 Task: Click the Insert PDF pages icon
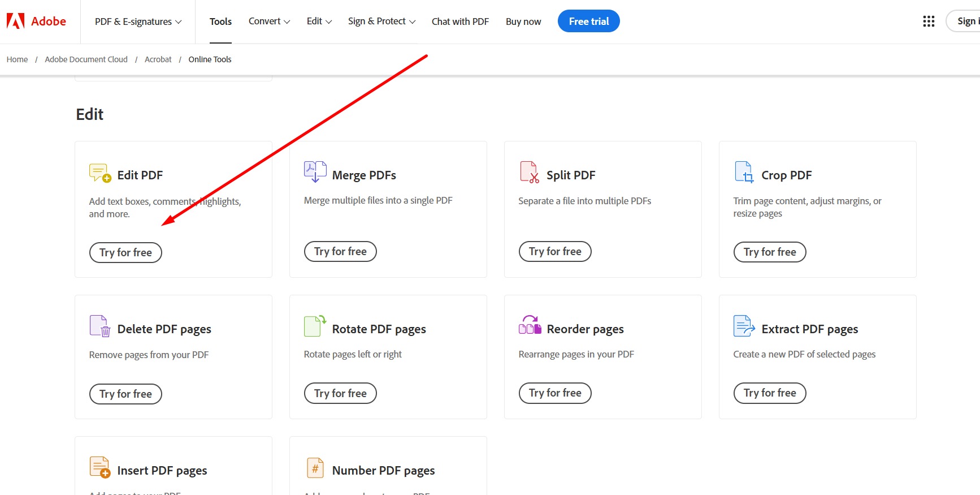pos(100,467)
